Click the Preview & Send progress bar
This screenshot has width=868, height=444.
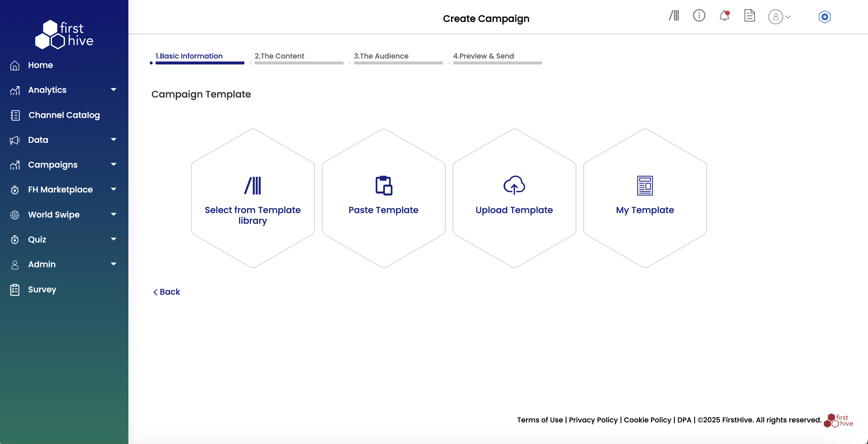(497, 63)
